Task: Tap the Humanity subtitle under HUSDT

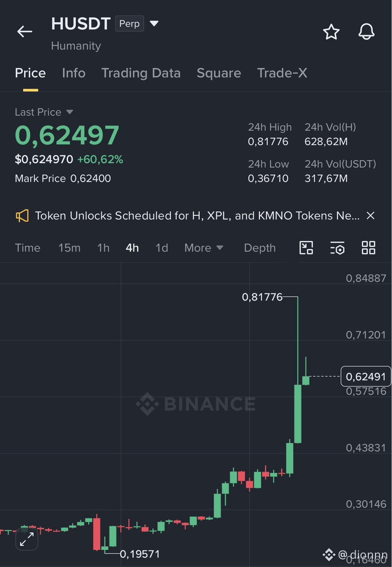Action: [x=76, y=46]
